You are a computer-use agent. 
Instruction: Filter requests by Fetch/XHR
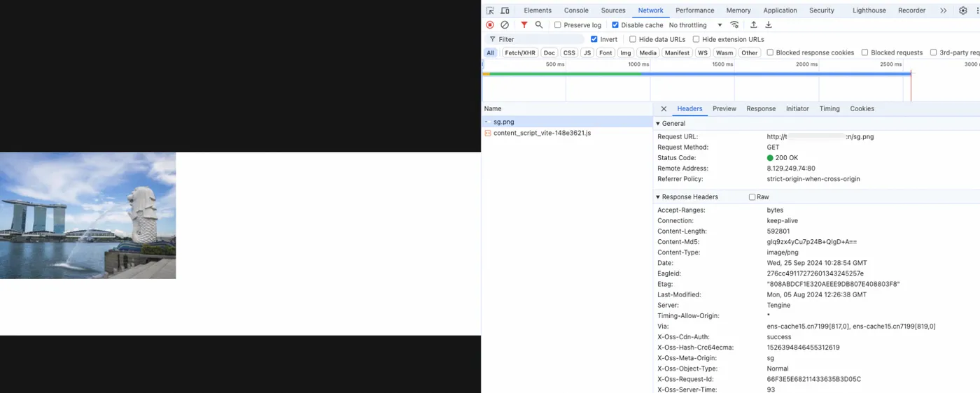tap(520, 53)
